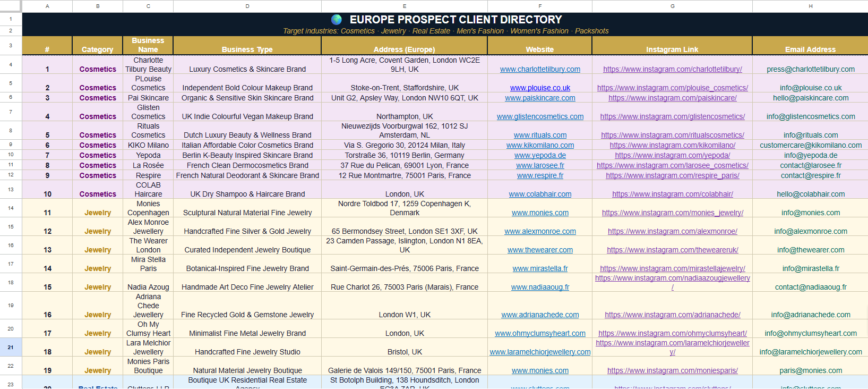Click the Torstraße 36, 10119 Berlin address cell
The image size is (868, 389).
405,155
